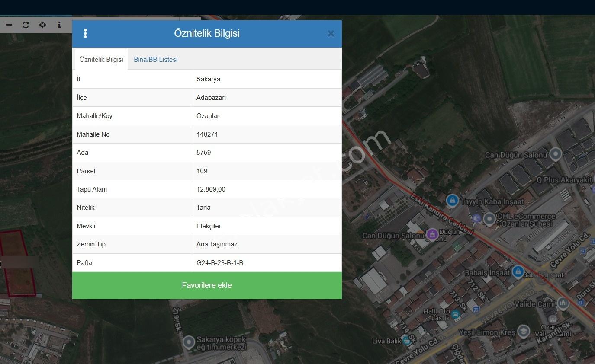This screenshot has width=595, height=364.
Task: Select the Ana Taşınmaz value
Action: click(217, 244)
